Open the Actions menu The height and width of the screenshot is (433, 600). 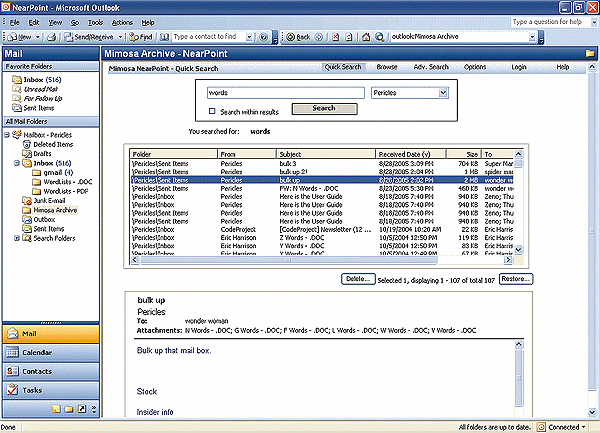tap(122, 23)
